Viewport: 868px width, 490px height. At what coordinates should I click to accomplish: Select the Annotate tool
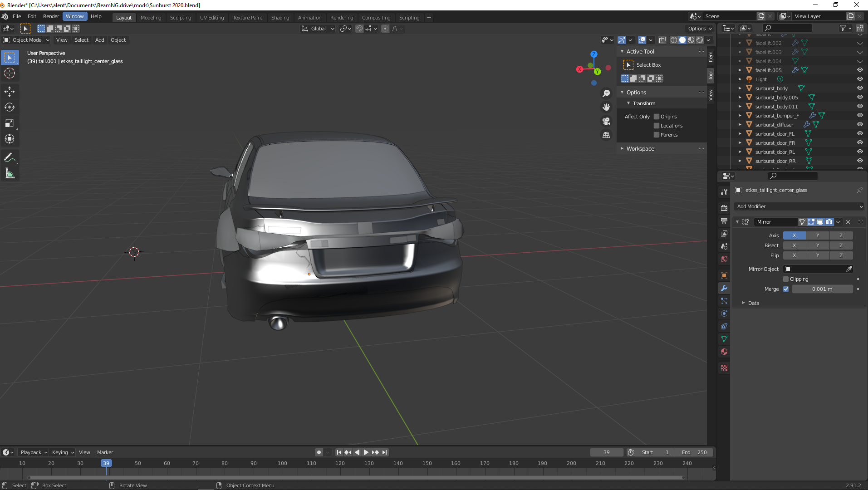pos(10,158)
